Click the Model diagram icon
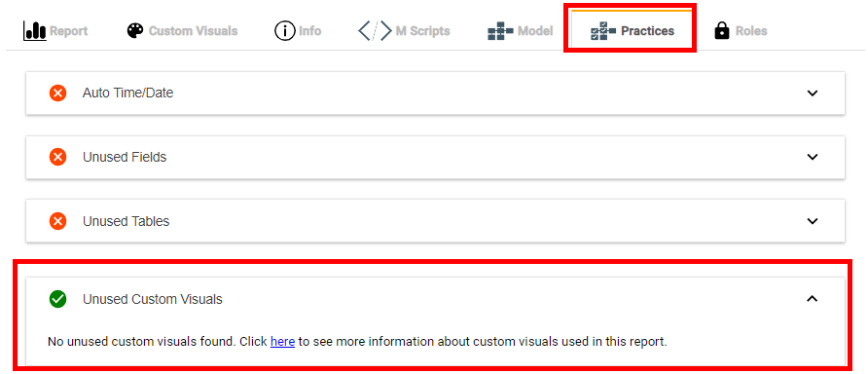Screen dimensions: 868x374 [x=500, y=31]
